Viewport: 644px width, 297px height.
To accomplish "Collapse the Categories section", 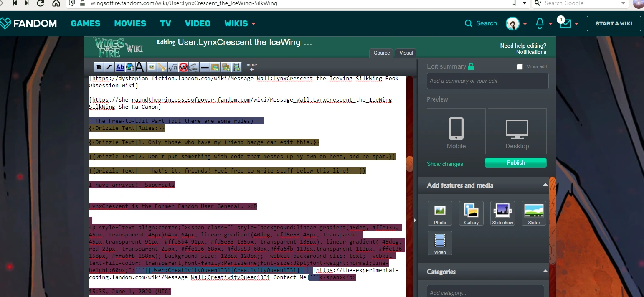I will pos(545,272).
